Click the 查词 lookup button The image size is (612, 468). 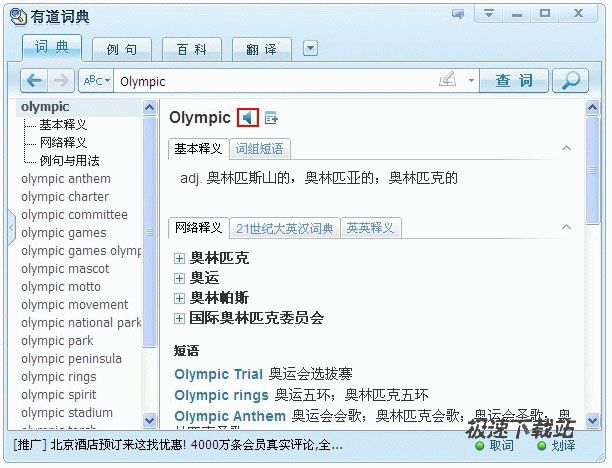(514, 80)
